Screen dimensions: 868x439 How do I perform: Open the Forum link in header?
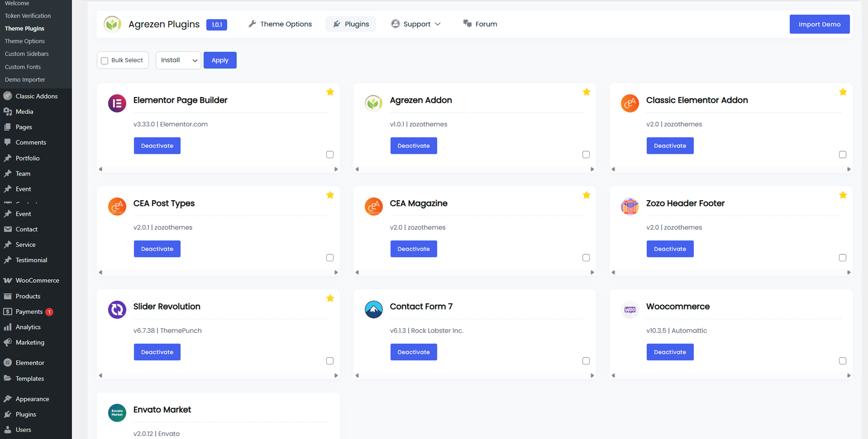point(480,24)
